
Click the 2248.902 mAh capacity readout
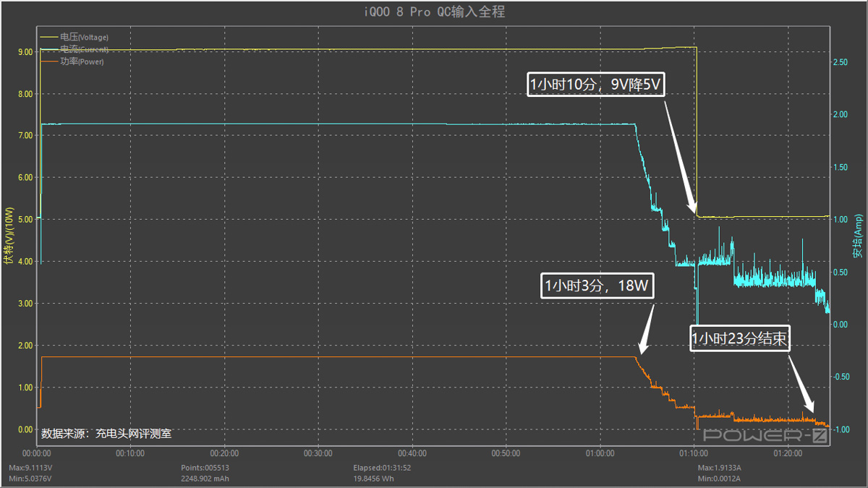[205, 478]
